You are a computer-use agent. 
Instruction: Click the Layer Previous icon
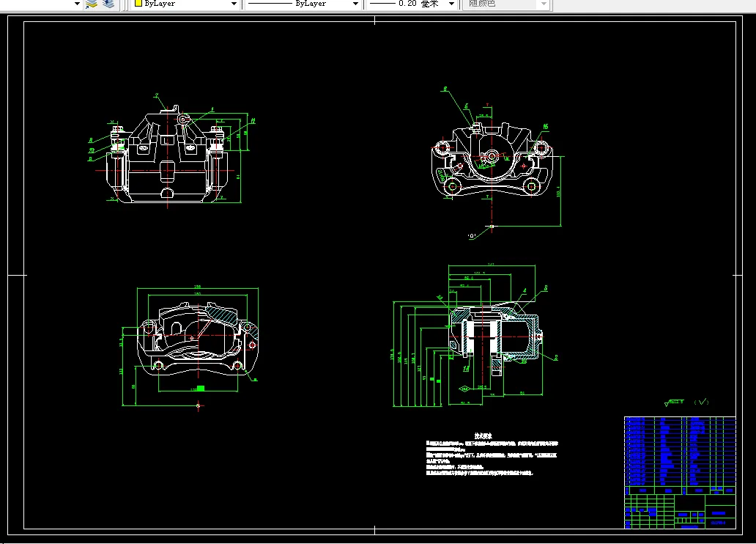(109, 4)
